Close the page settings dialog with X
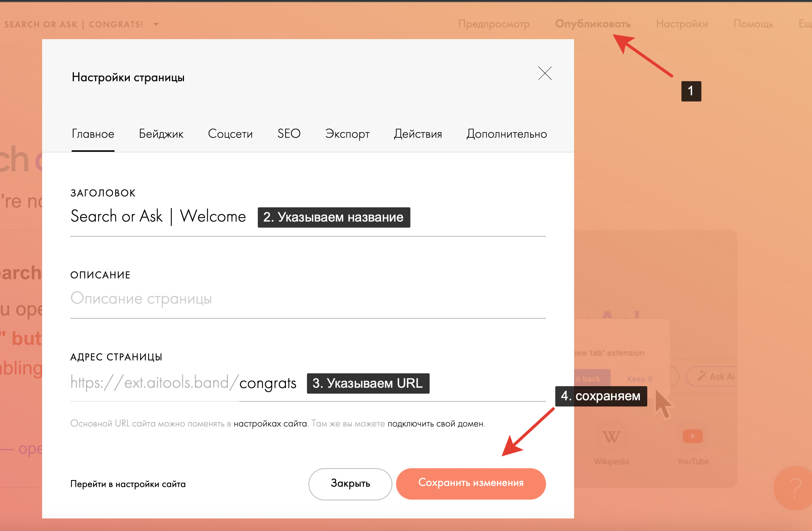Viewport: 812px width, 531px height. (x=545, y=73)
